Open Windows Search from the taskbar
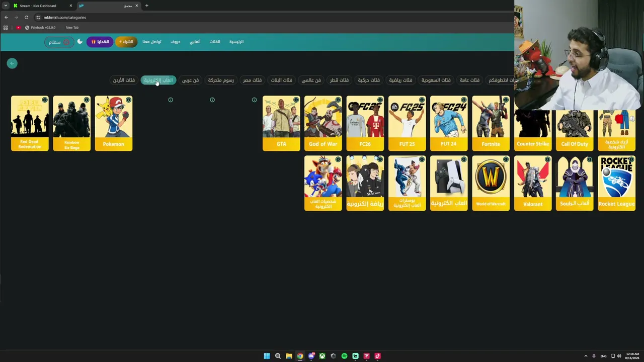 278,356
